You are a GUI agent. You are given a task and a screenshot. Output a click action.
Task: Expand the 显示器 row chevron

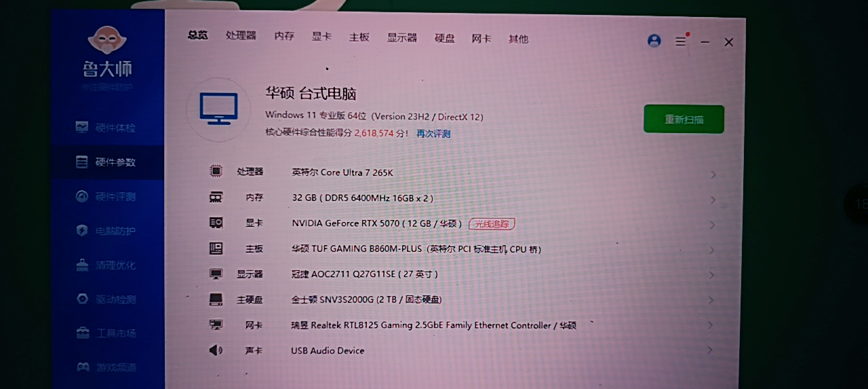point(712,275)
